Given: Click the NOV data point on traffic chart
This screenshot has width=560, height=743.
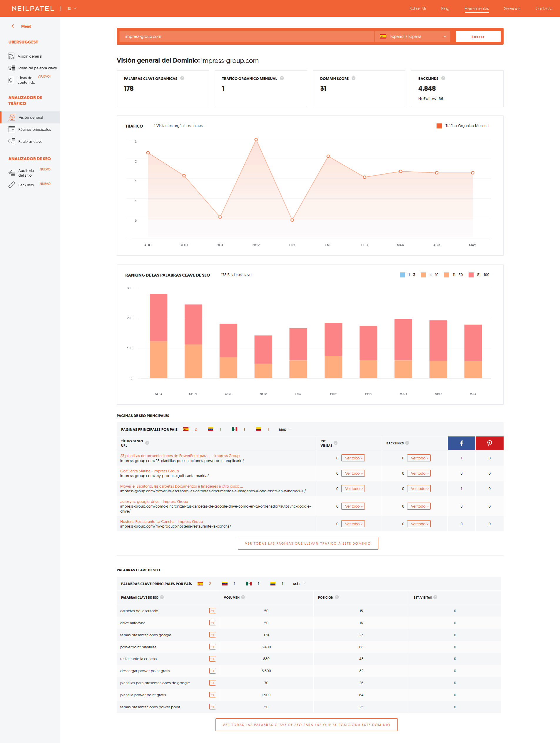Looking at the screenshot, I should click(x=256, y=139).
